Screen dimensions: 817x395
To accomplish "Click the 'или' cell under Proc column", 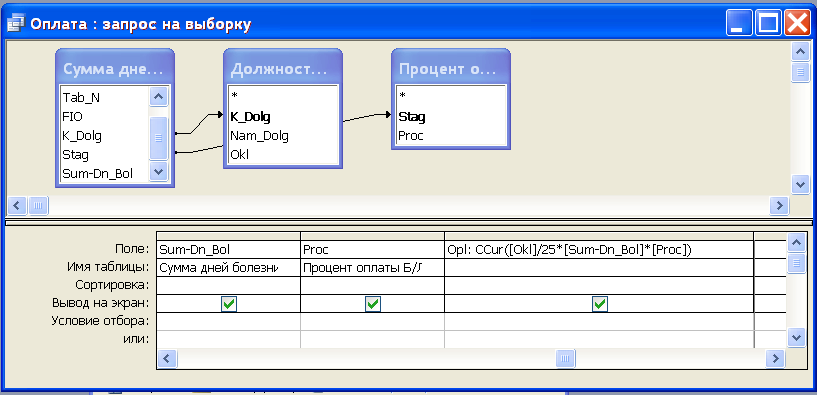I will (x=373, y=339).
